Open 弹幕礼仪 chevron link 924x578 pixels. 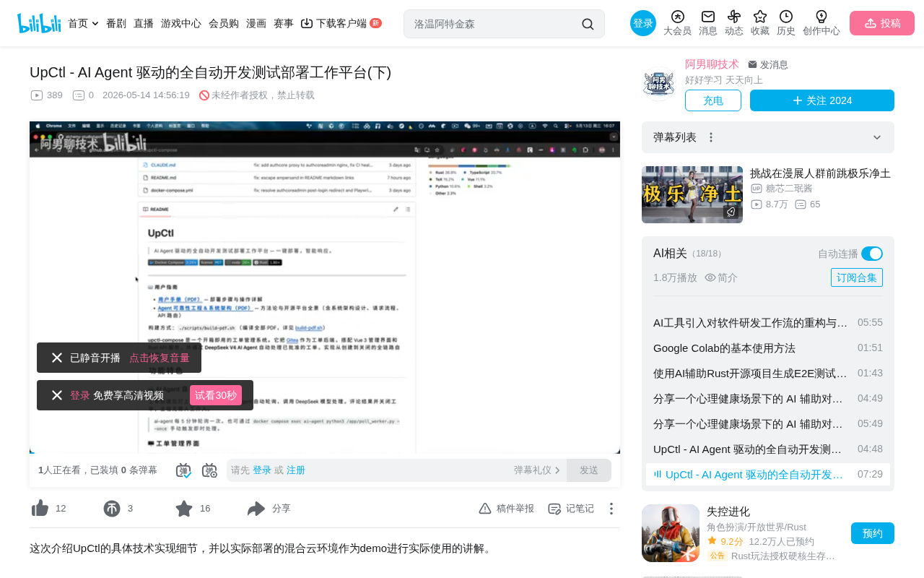point(537,470)
